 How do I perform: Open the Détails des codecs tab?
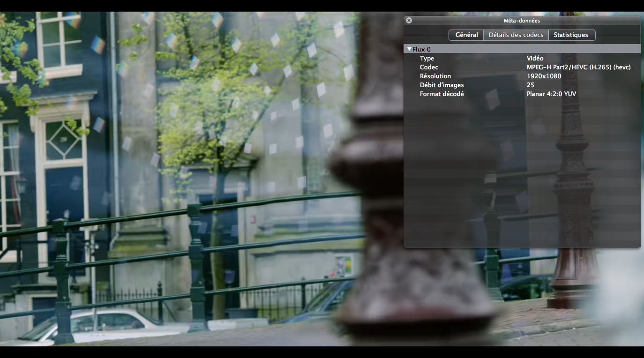(516, 35)
